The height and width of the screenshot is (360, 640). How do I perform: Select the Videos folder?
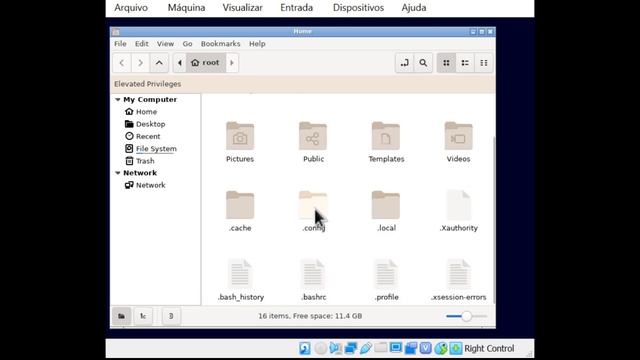[458, 142]
